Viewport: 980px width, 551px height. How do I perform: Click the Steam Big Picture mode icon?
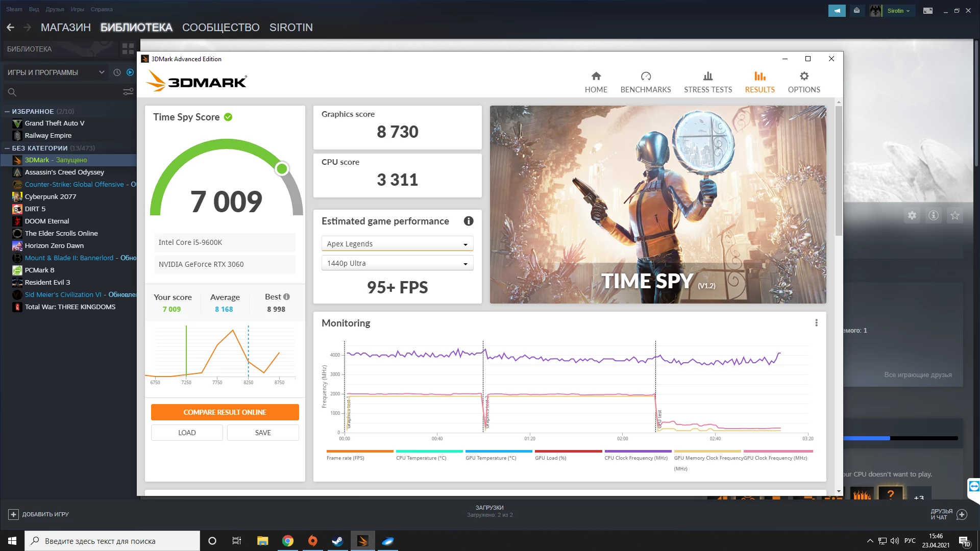tap(928, 11)
